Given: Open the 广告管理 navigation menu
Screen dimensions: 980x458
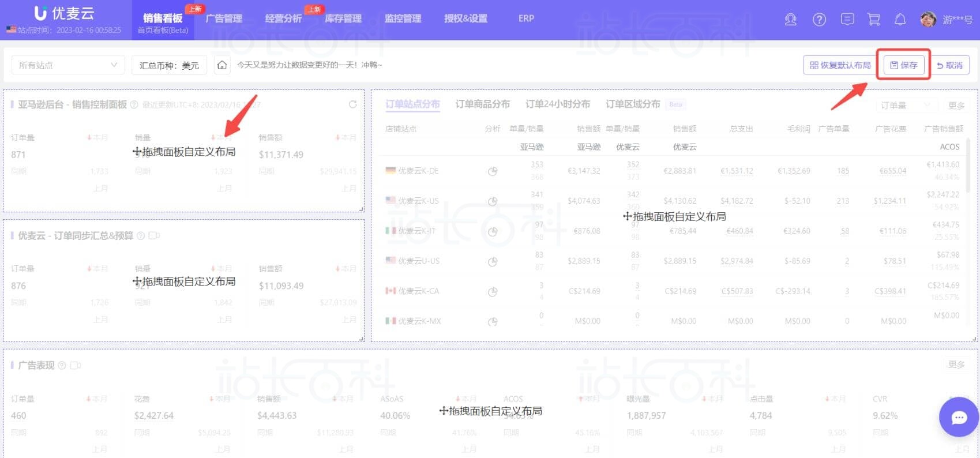Looking at the screenshot, I should click(x=224, y=18).
